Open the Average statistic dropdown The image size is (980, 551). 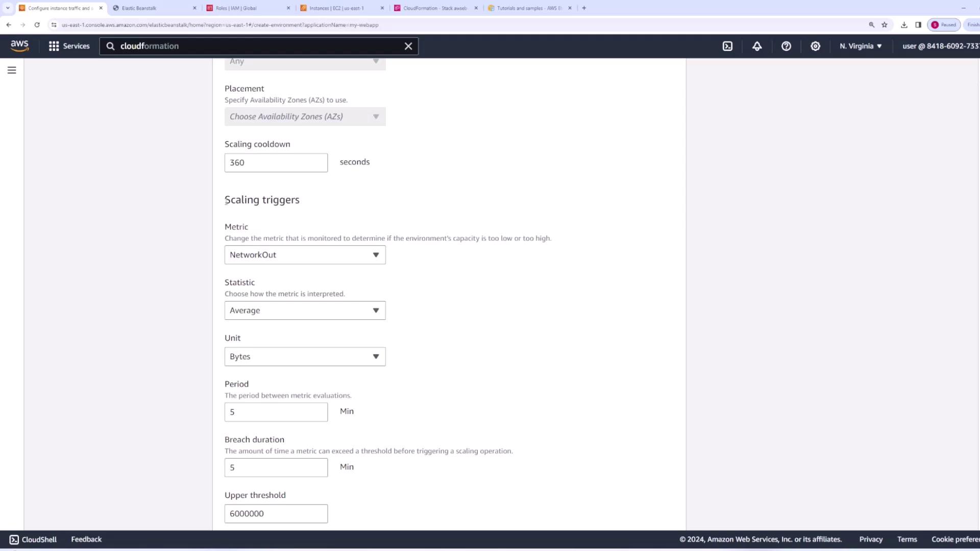[305, 310]
